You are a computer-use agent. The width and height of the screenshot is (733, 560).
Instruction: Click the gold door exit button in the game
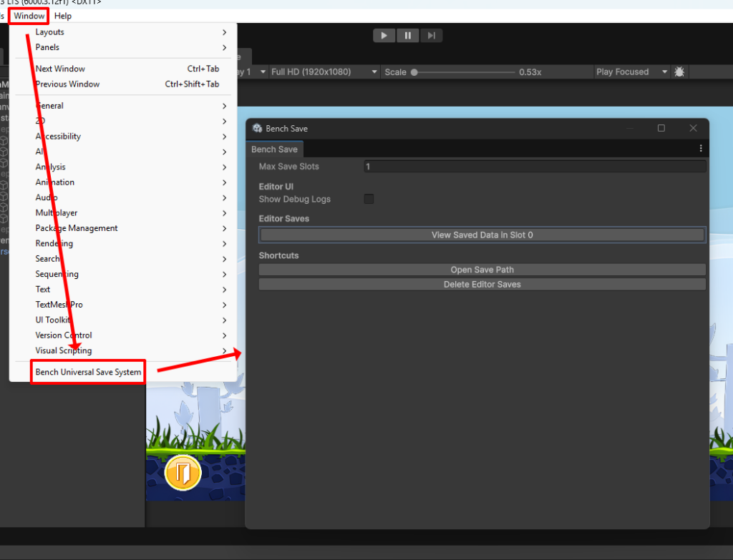[x=183, y=473]
